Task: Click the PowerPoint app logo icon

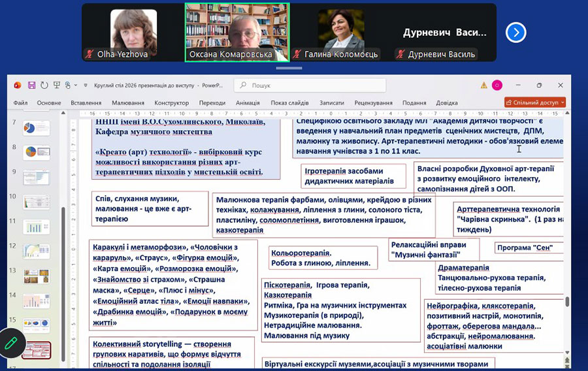Action: 17,85
